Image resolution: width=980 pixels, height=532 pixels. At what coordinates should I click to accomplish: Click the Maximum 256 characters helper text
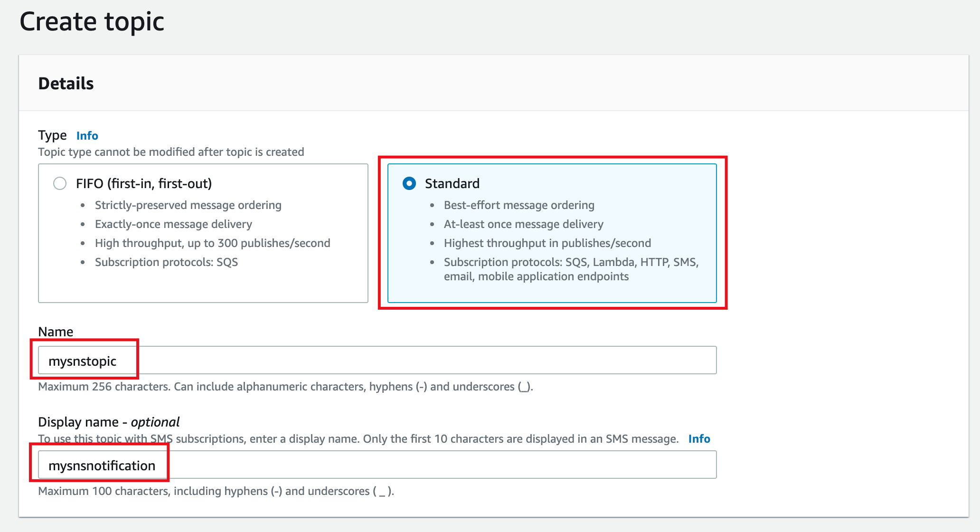coord(285,386)
